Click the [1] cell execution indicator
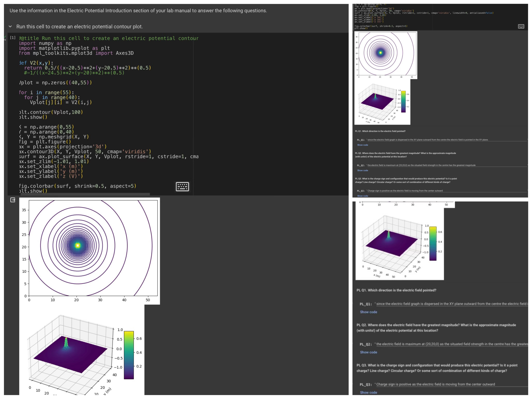This screenshot has height=399, width=532. tap(13, 38)
